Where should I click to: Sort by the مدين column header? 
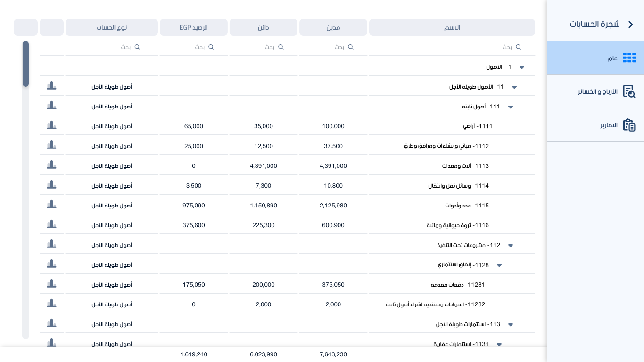click(333, 27)
